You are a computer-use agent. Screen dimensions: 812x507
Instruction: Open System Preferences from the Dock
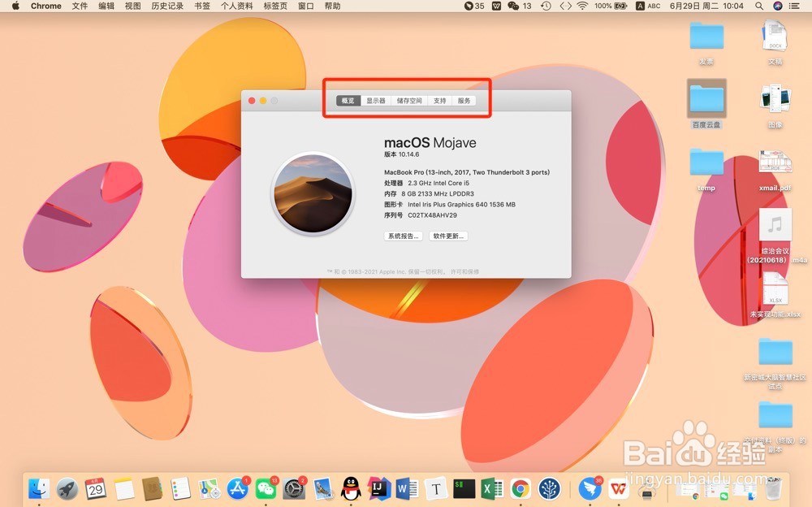coord(294,489)
